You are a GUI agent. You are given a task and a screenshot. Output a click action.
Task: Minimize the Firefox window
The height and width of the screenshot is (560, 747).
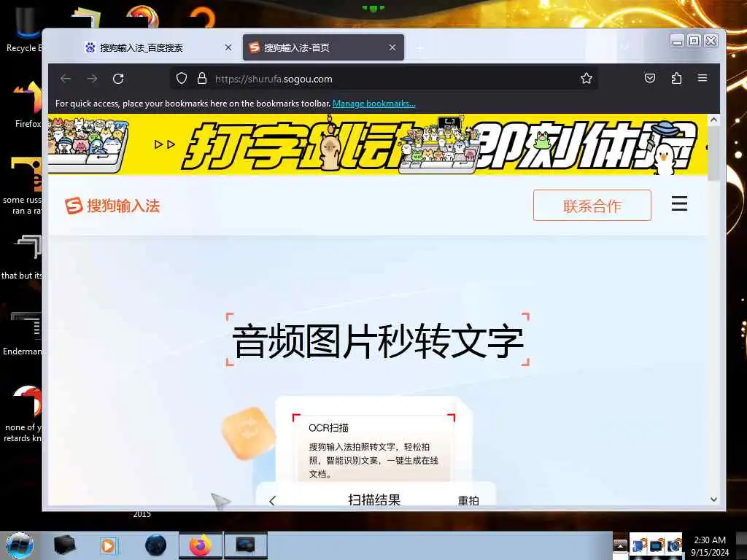pos(677,41)
